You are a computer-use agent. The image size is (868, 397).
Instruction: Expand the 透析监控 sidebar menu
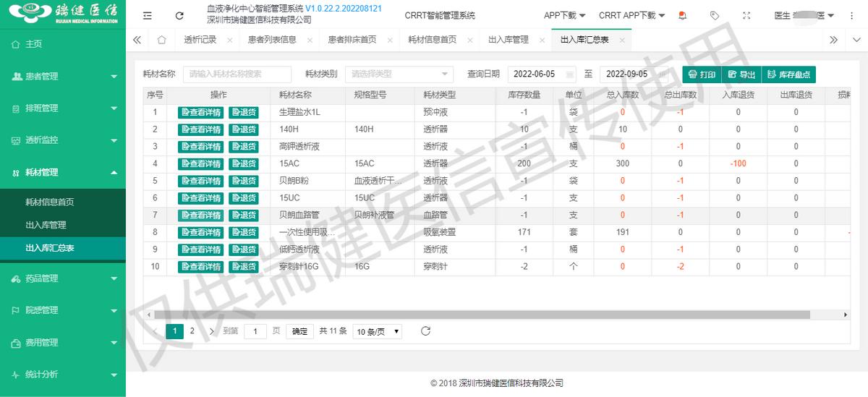[x=63, y=140]
